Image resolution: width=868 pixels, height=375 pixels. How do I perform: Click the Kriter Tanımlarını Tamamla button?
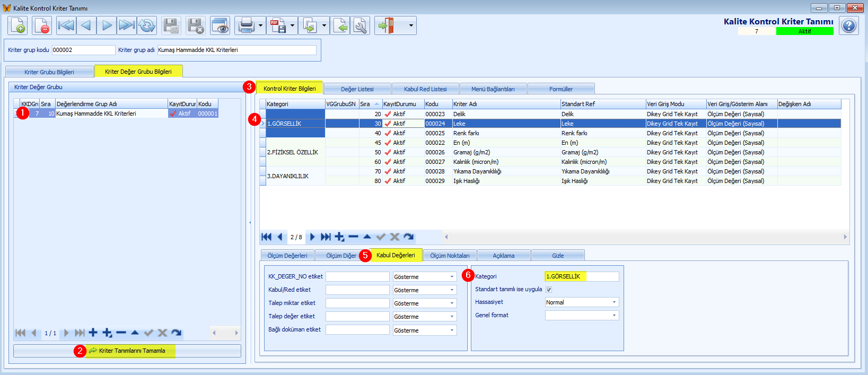127,351
